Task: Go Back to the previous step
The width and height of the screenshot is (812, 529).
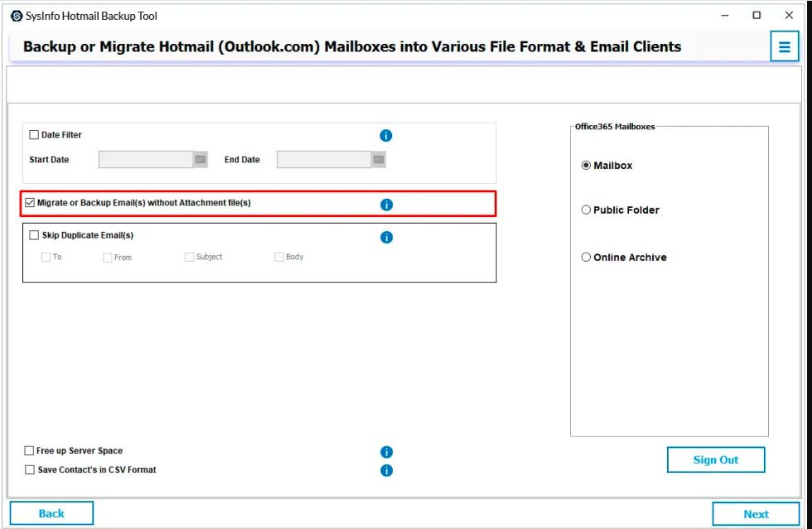Action: point(51,513)
